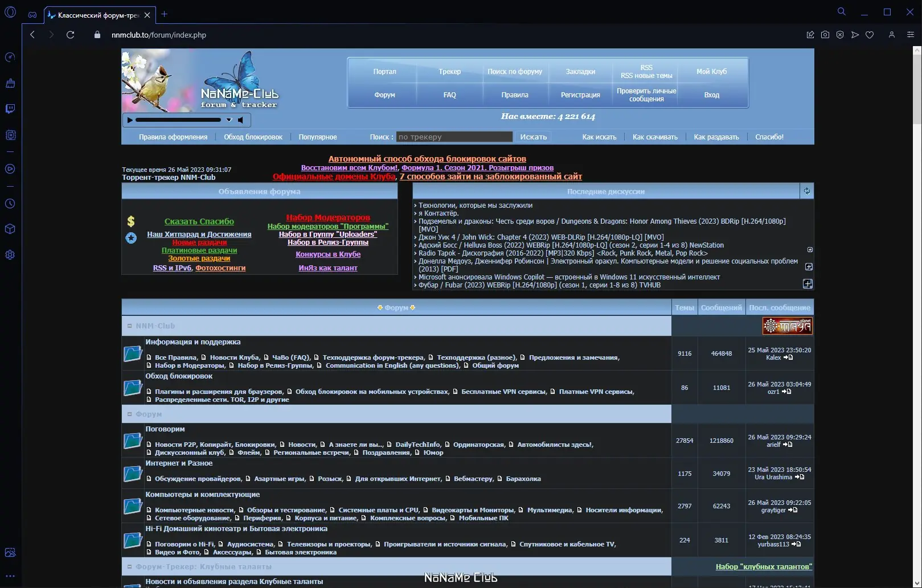The width and height of the screenshot is (922, 588).
Task: Collapse the NNM-Club category
Action: [129, 326]
